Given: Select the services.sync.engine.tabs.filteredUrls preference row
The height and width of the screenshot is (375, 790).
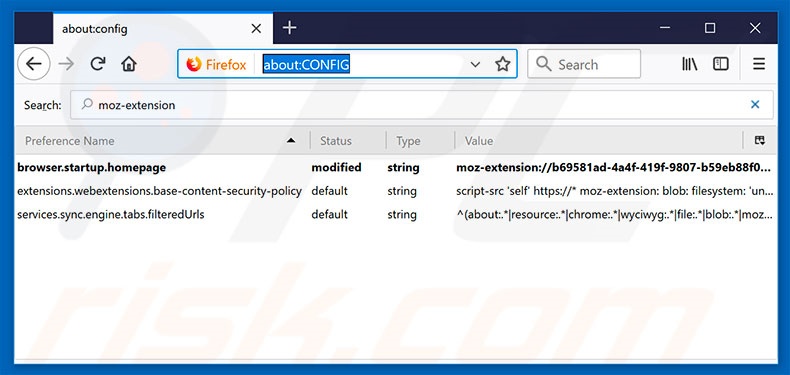Looking at the screenshot, I should tap(396, 215).
